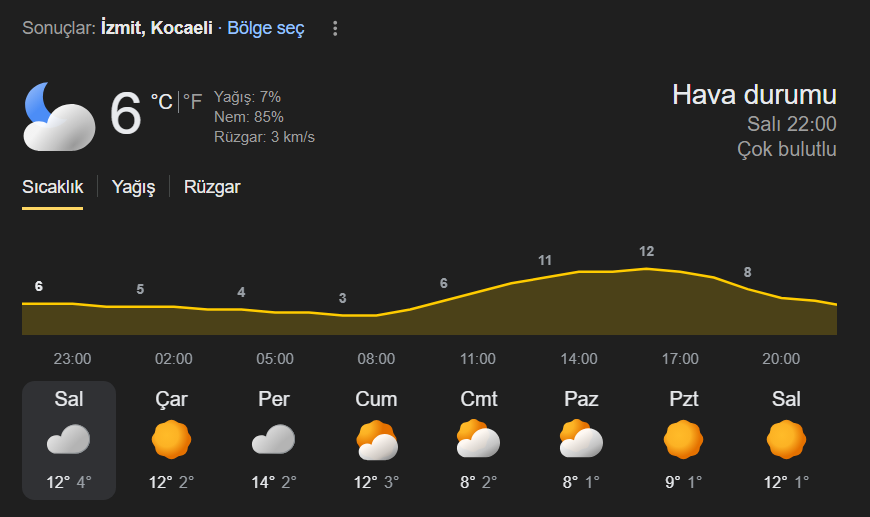Click the current moon and cloud icon
870x517 pixels.
(x=58, y=116)
